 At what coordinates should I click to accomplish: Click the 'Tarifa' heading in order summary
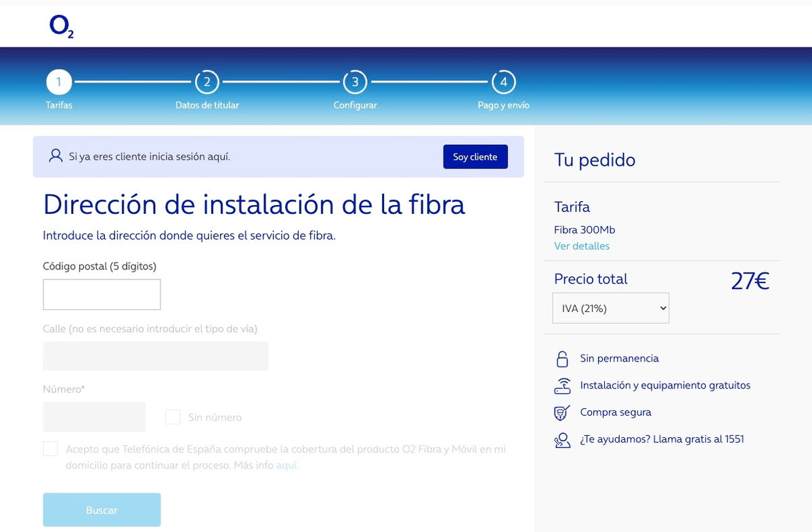pyautogui.click(x=572, y=207)
